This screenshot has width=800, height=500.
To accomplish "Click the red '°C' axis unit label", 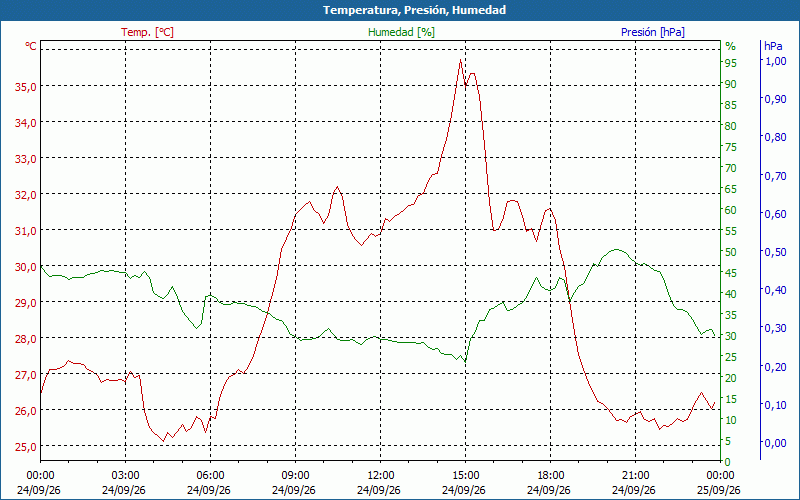I will click(x=31, y=46).
